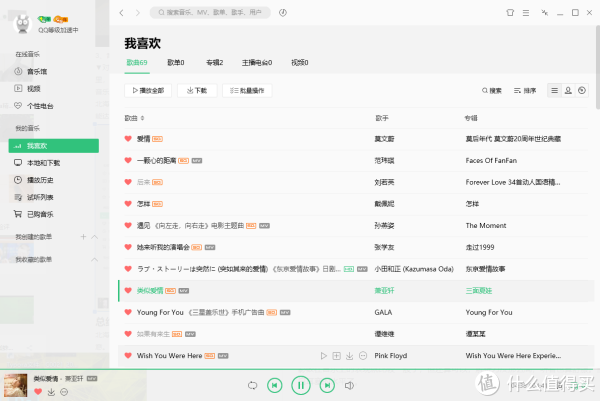Open the MV badge in the player bar
Screen dimensions: 600x401
pyautogui.click(x=92, y=378)
